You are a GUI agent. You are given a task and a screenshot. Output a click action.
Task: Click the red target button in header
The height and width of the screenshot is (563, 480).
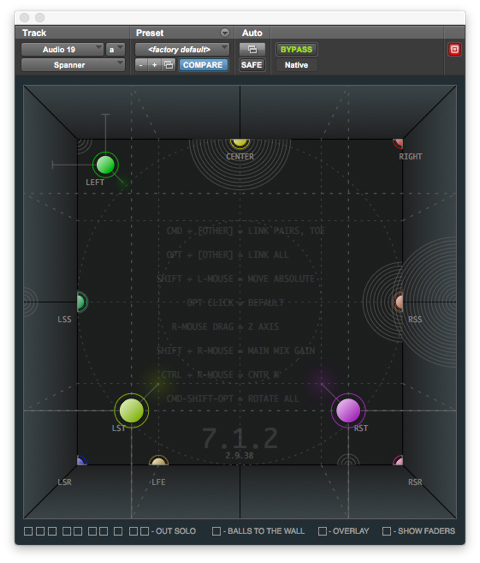(454, 49)
